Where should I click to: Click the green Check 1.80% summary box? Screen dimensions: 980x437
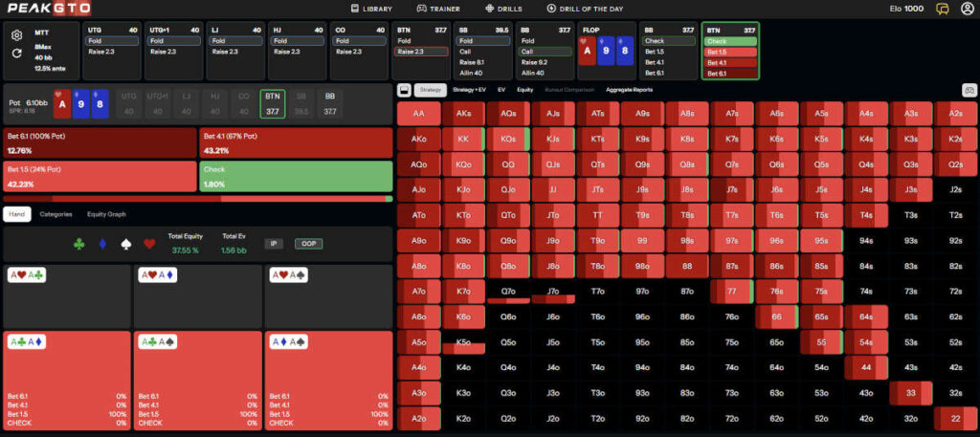click(x=296, y=177)
